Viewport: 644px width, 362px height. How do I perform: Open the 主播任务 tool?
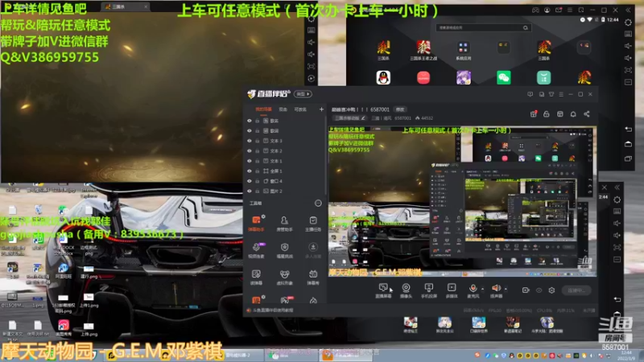[x=313, y=224]
